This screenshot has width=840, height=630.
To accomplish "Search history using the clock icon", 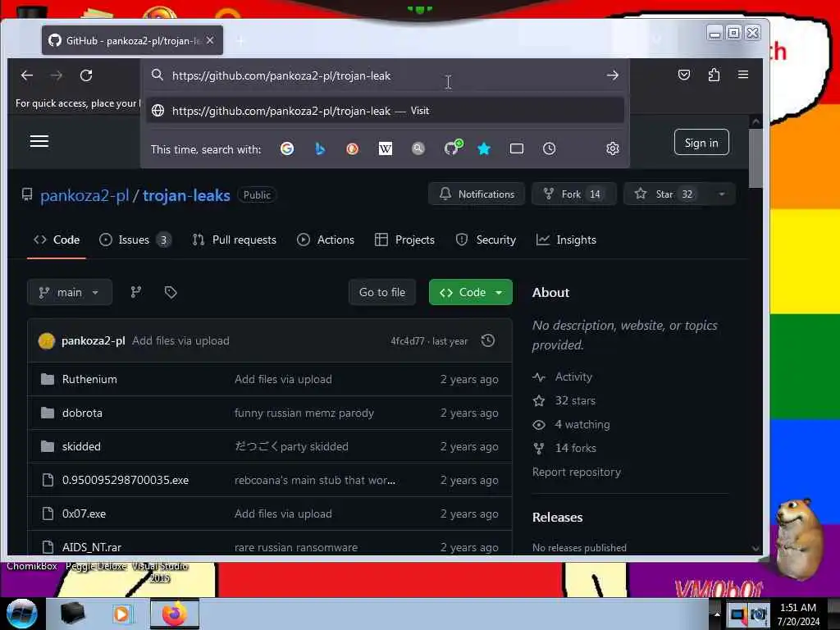I will click(x=549, y=148).
